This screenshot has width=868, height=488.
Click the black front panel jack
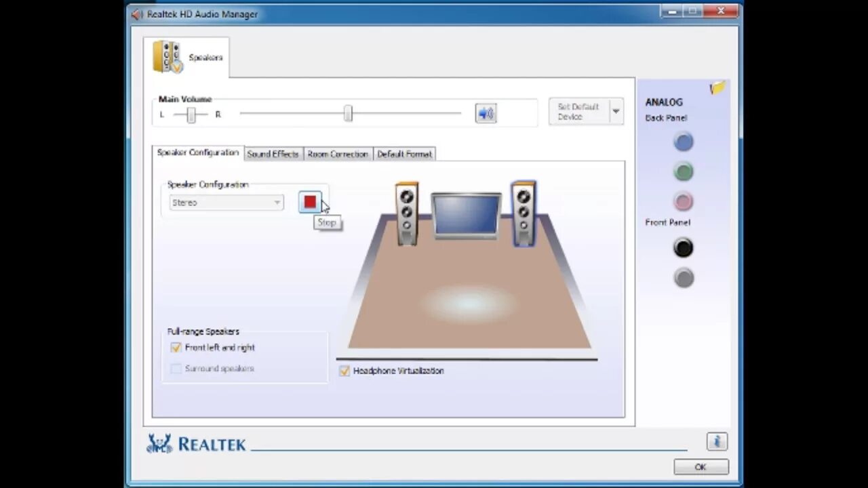tap(684, 248)
